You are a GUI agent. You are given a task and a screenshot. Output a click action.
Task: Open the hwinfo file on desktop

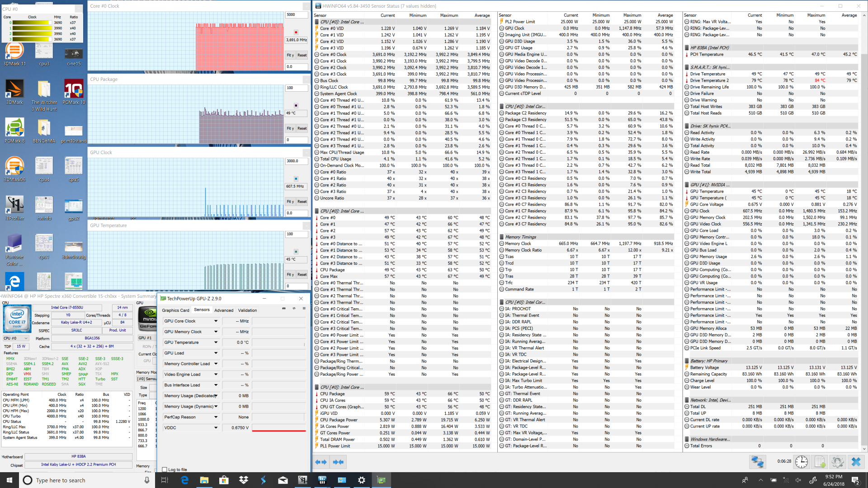(44, 208)
